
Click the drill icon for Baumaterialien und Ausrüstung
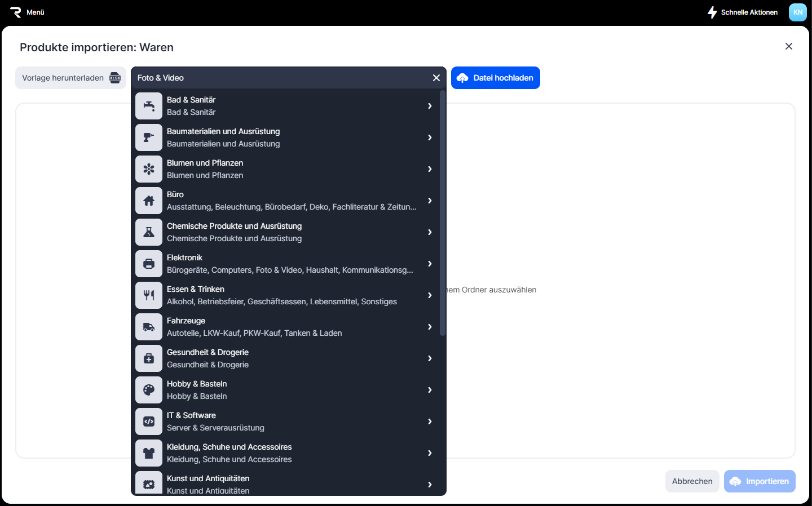(149, 137)
